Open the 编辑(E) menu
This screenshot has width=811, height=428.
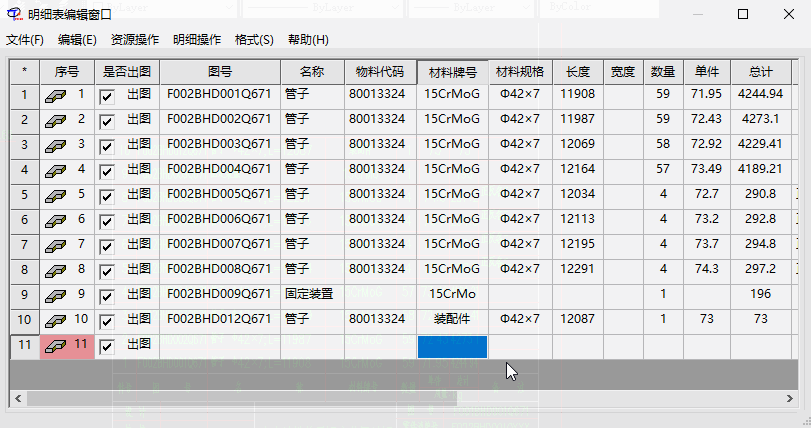pyautogui.click(x=77, y=40)
